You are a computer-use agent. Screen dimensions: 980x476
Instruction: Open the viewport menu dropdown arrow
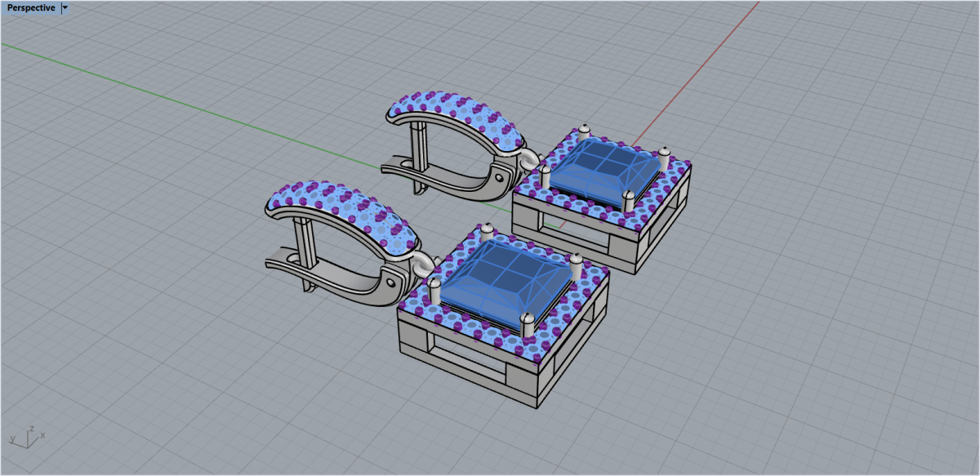[65, 8]
